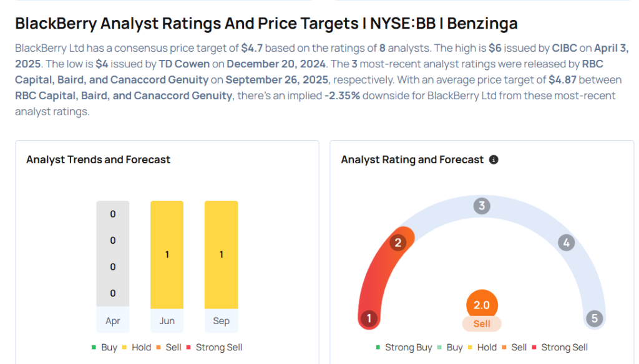Toggle Strong Buy legend under the rating gauge
The image size is (639, 364).
click(404, 347)
